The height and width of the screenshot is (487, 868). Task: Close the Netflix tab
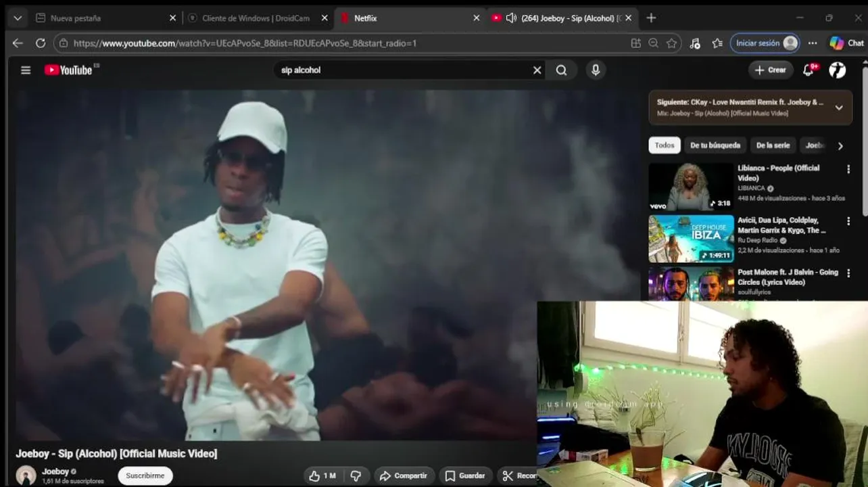[476, 18]
